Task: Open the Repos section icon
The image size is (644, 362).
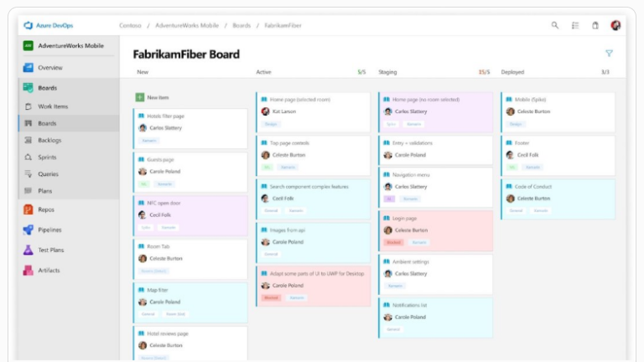Action: point(28,209)
